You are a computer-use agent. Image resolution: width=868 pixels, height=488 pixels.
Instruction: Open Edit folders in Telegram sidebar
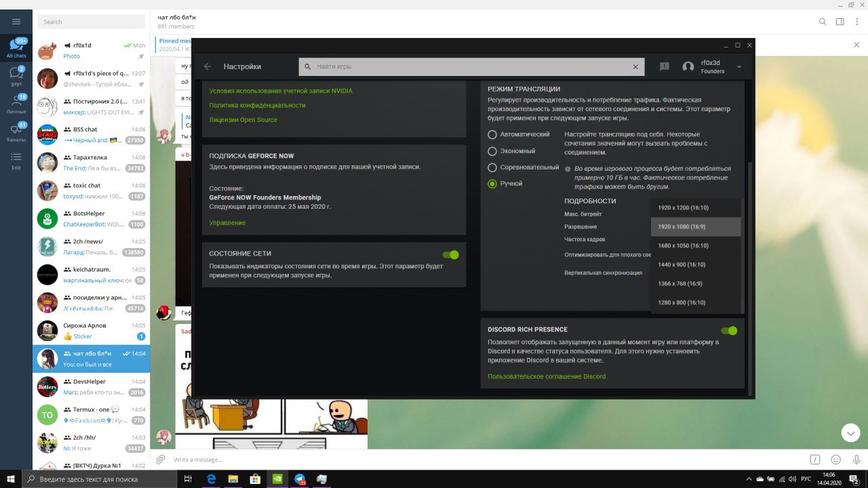(16, 160)
